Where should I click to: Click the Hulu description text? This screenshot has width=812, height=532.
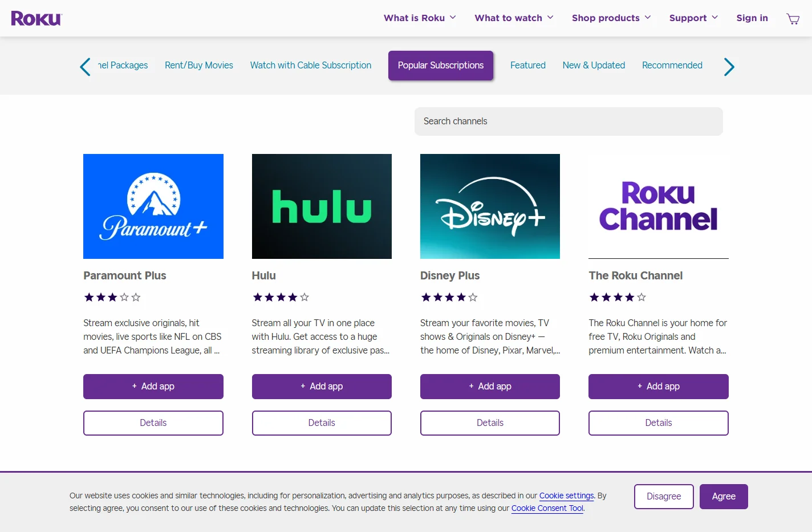point(321,336)
